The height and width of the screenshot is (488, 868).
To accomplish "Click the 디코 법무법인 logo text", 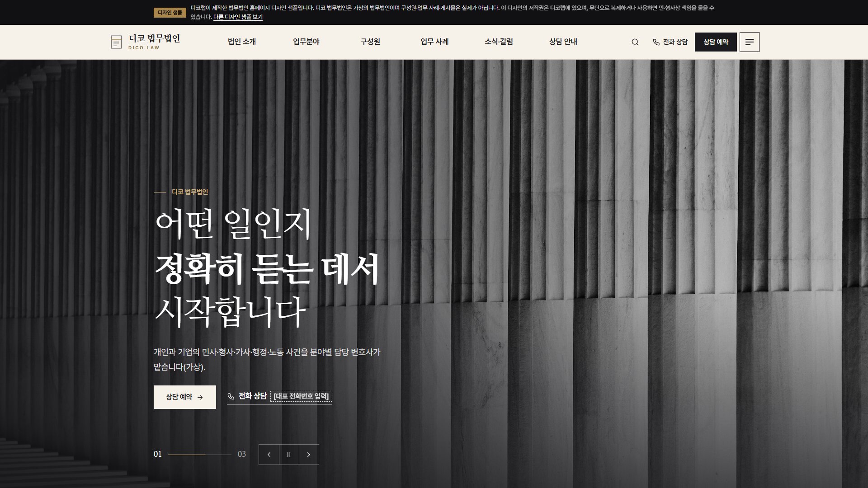I will tap(154, 38).
